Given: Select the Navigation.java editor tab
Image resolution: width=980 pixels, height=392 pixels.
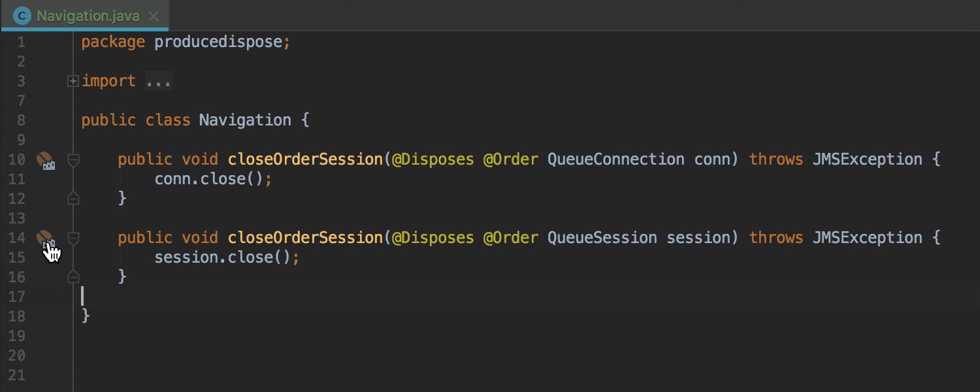Looking at the screenshot, I should click(x=85, y=16).
